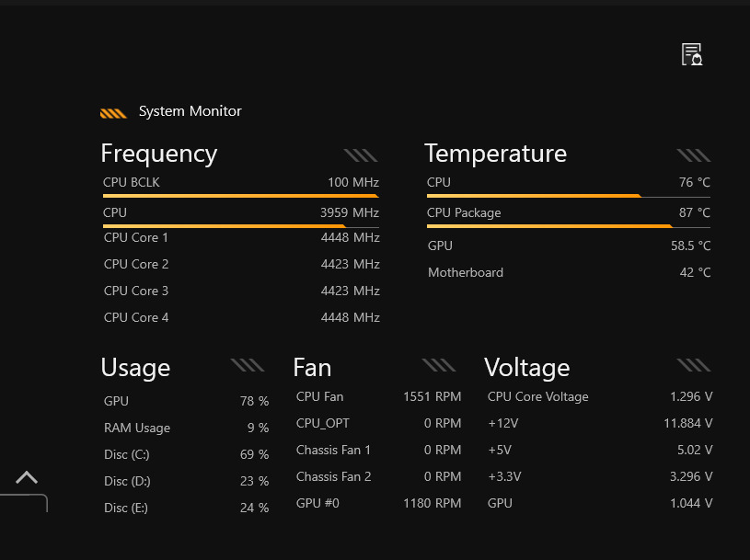The image size is (750, 560).
Task: Select the CPU Core 1 frequency row
Action: [241, 238]
